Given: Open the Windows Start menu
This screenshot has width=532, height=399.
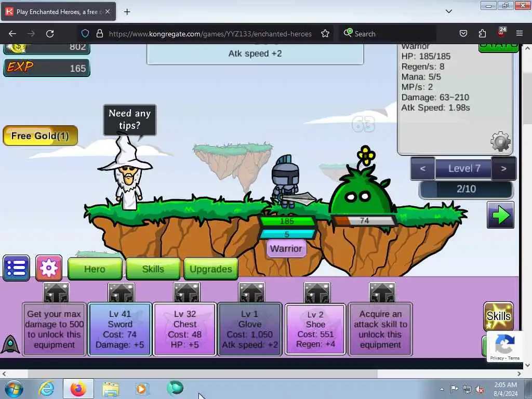Looking at the screenshot, I should point(14,389).
